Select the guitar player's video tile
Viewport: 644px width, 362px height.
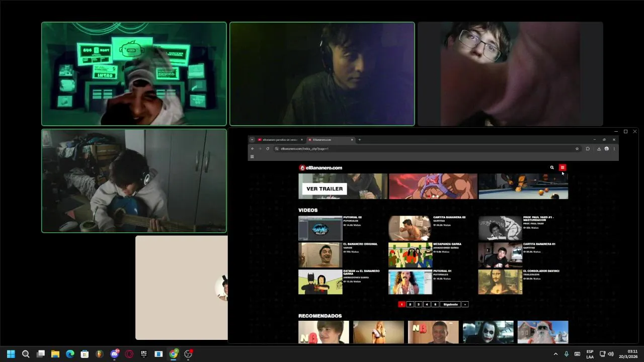pos(134,181)
